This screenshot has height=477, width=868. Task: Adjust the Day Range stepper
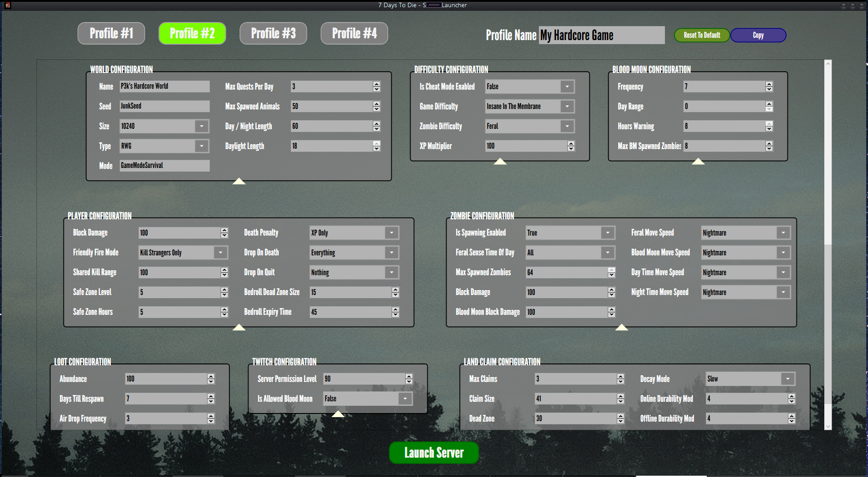[769, 106]
